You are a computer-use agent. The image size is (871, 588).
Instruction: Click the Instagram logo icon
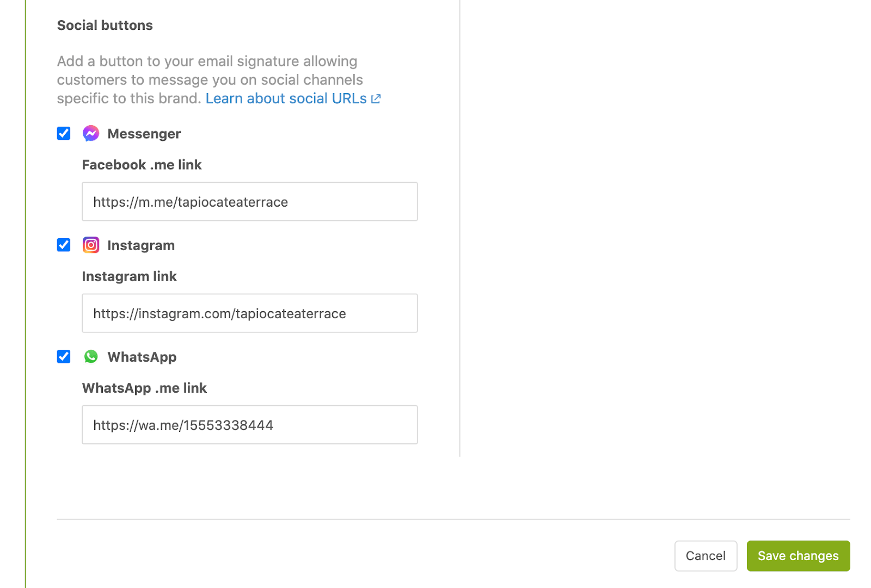coord(91,245)
